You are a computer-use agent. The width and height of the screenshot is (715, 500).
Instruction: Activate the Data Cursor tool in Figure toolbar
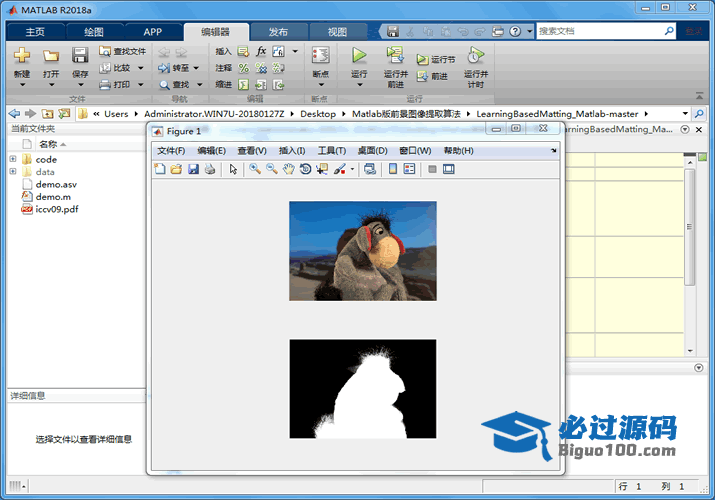coord(322,169)
